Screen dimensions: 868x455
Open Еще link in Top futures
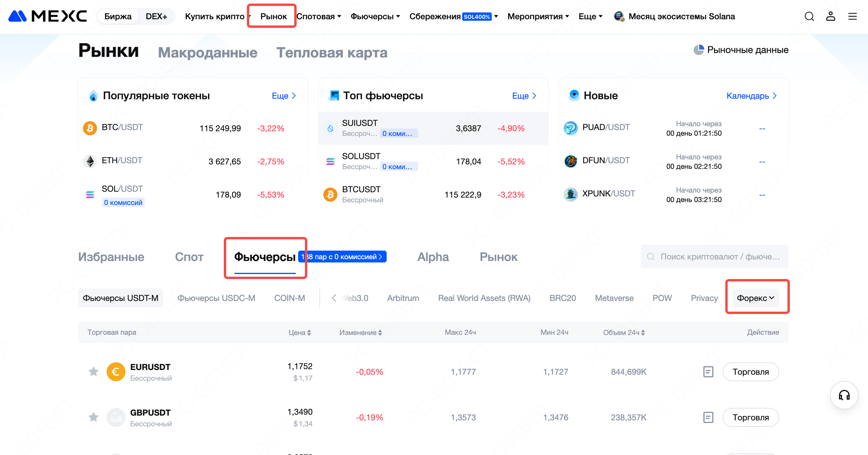coord(524,96)
